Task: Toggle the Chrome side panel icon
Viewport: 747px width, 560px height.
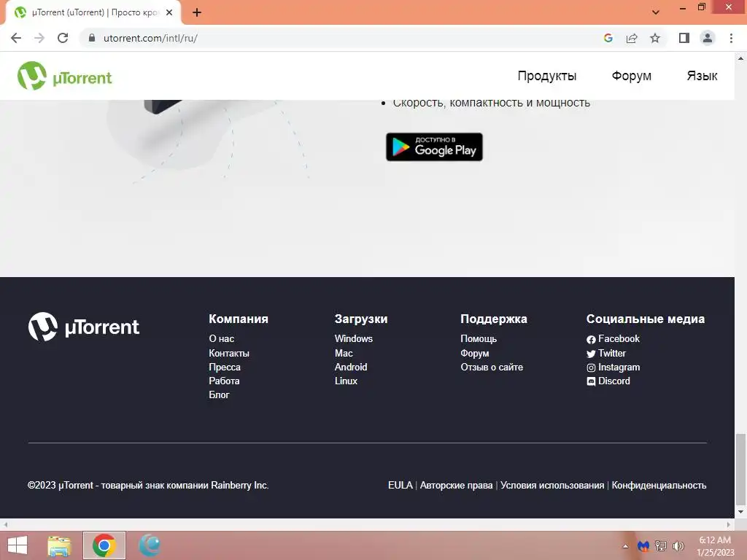Action: (684, 38)
